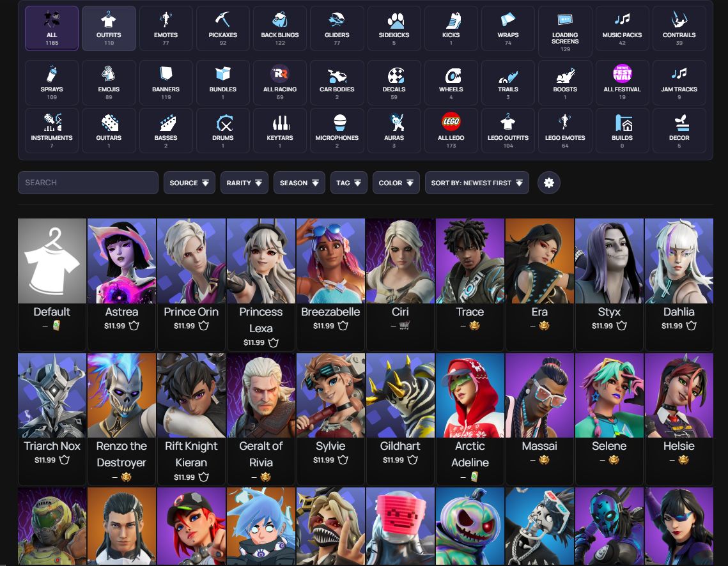
Task: Select the Trace outfit thumbnail
Action: (470, 261)
